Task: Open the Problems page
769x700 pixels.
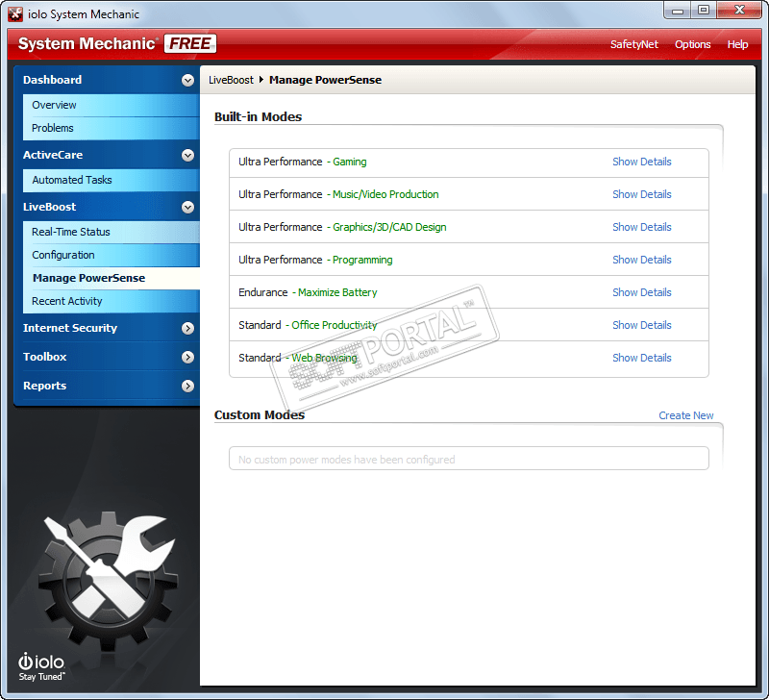Action: pyautogui.click(x=112, y=128)
